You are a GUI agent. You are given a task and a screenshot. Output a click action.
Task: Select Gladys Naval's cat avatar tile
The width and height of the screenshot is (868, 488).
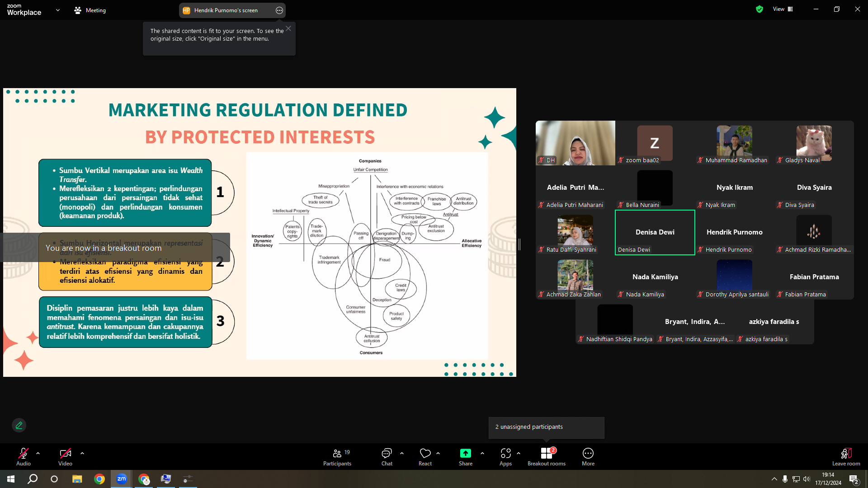pyautogui.click(x=814, y=143)
